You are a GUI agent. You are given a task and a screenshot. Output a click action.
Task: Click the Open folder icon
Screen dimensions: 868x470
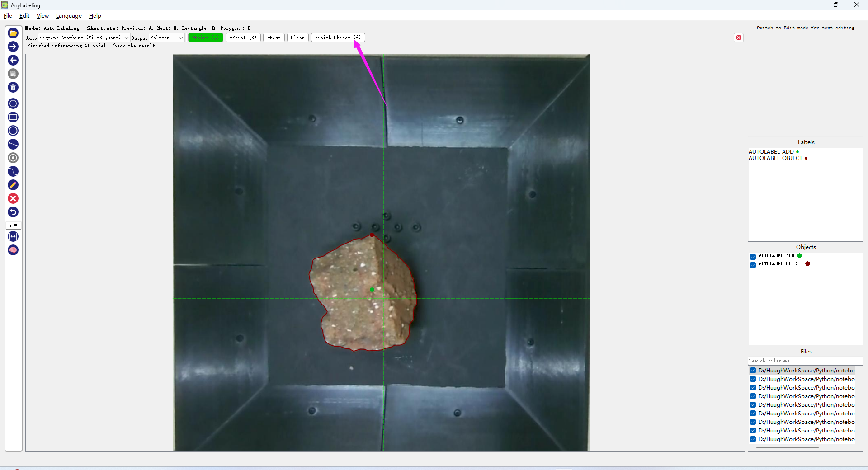coord(13,33)
